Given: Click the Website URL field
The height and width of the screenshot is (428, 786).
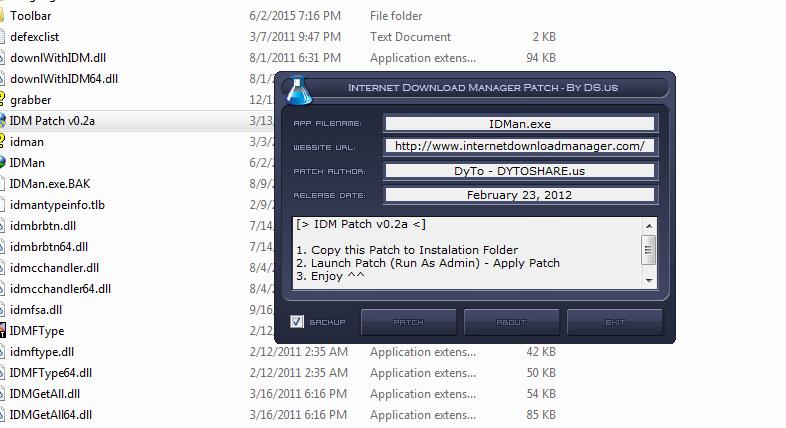Looking at the screenshot, I should [x=520, y=146].
